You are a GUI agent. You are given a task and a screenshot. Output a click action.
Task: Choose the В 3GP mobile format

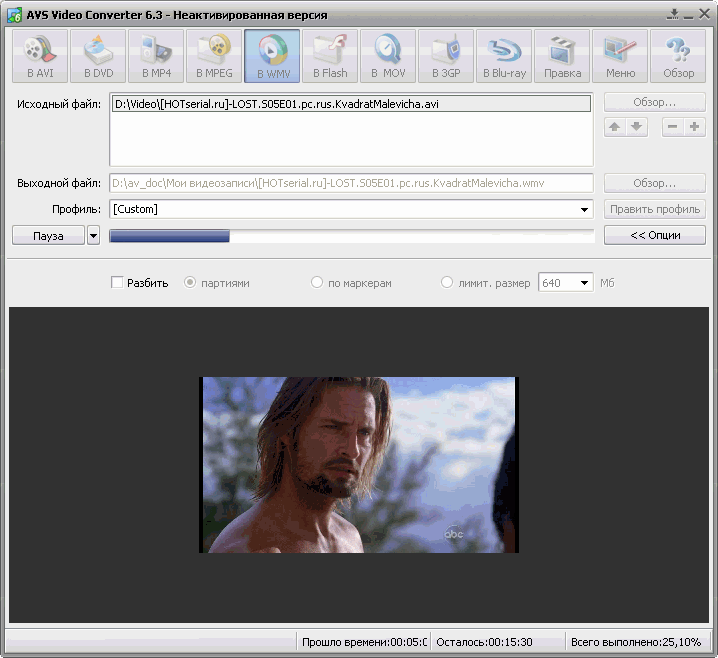tap(446, 56)
